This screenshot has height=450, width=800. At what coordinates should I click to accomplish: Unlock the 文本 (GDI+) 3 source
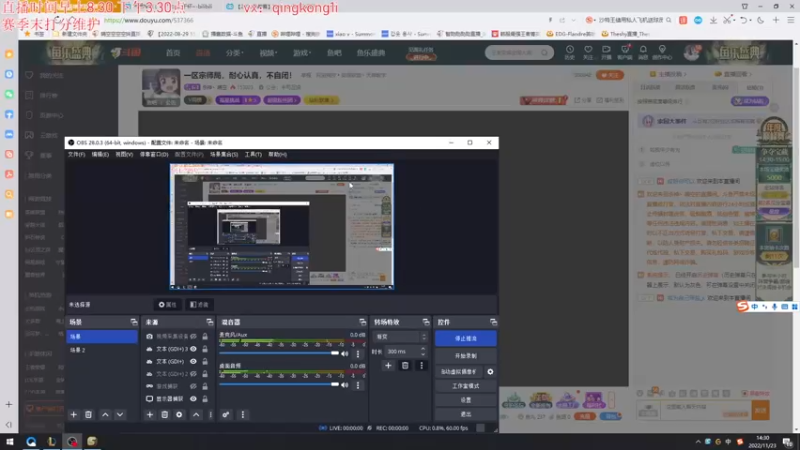[205, 349]
